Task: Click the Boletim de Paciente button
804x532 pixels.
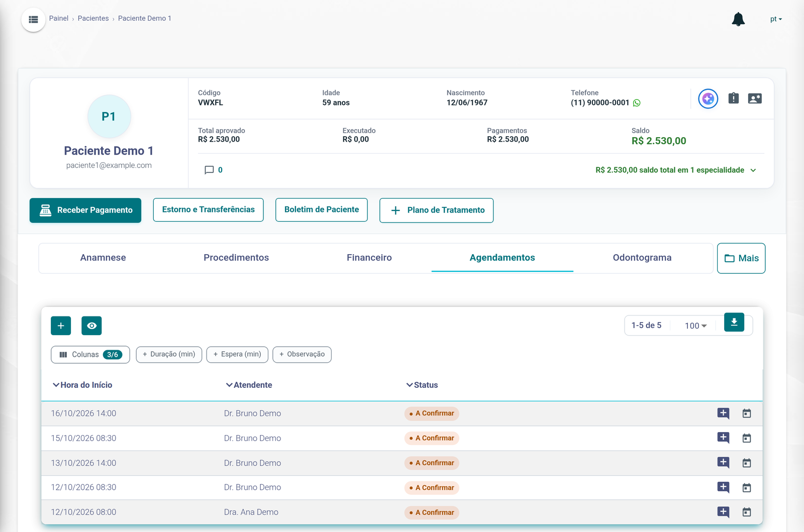Action: coord(322,209)
